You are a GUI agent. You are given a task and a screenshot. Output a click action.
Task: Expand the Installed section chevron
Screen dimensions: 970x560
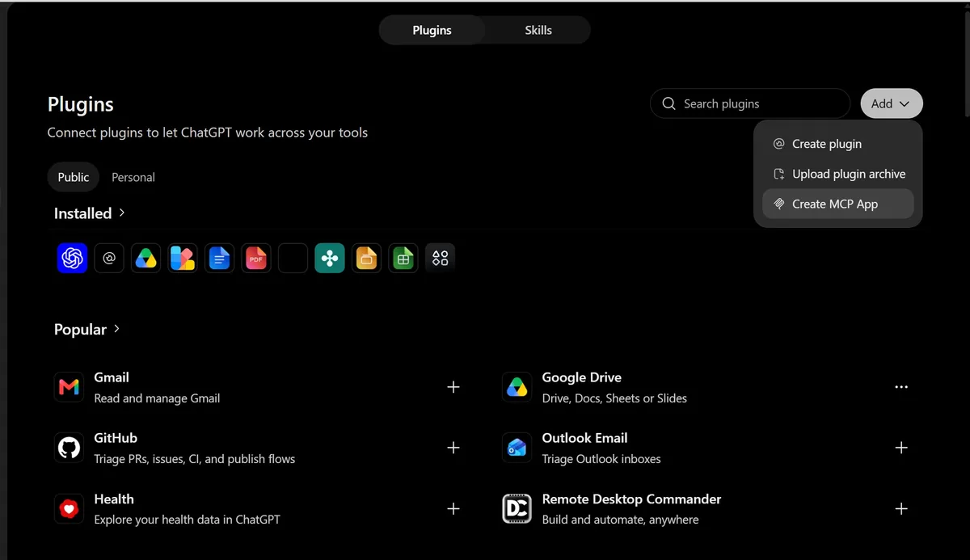point(122,213)
